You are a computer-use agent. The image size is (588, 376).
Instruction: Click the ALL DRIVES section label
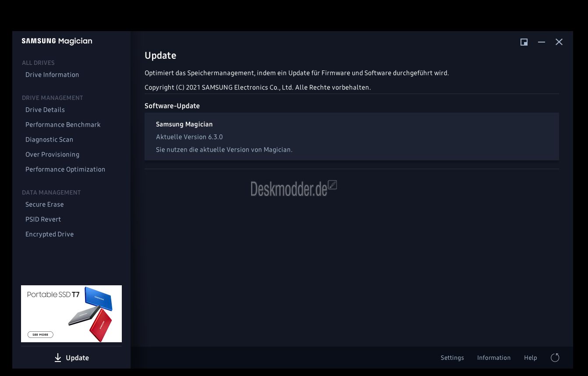click(x=38, y=63)
